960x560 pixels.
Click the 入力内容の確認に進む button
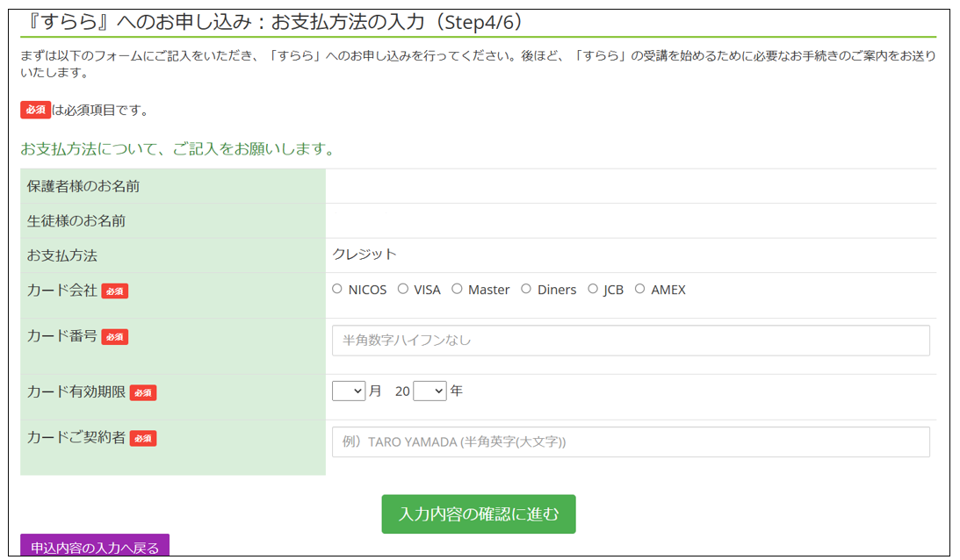(x=479, y=514)
